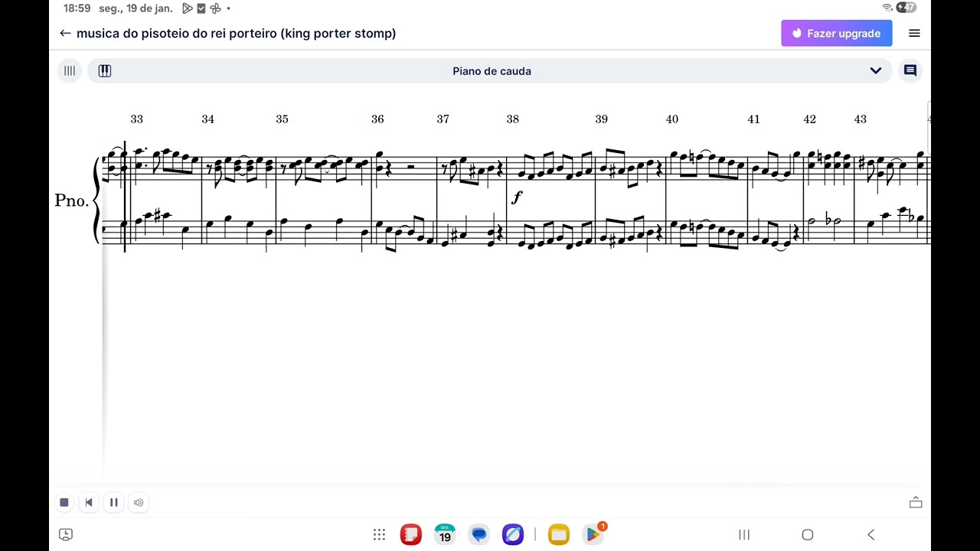The height and width of the screenshot is (551, 980).
Task: Open the Play Store app icon
Action: pos(593,534)
